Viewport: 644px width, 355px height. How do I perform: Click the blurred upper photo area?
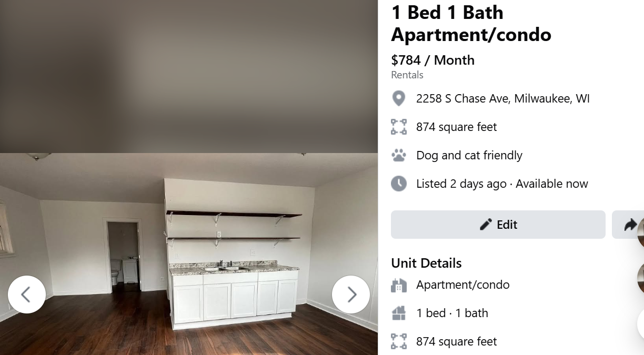pyautogui.click(x=189, y=76)
